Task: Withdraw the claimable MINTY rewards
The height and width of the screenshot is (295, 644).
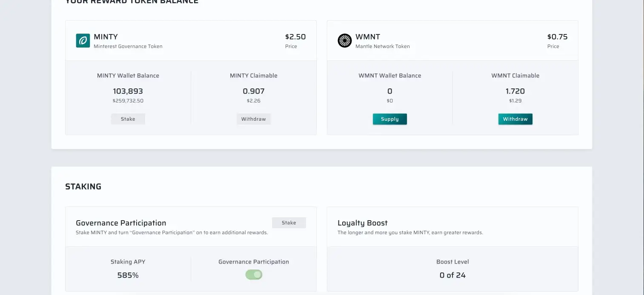Action: click(254, 119)
